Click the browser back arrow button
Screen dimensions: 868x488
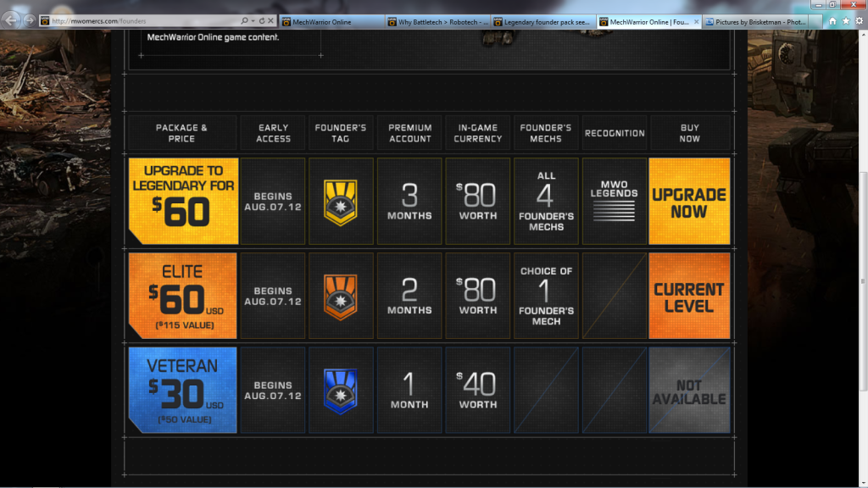[12, 19]
